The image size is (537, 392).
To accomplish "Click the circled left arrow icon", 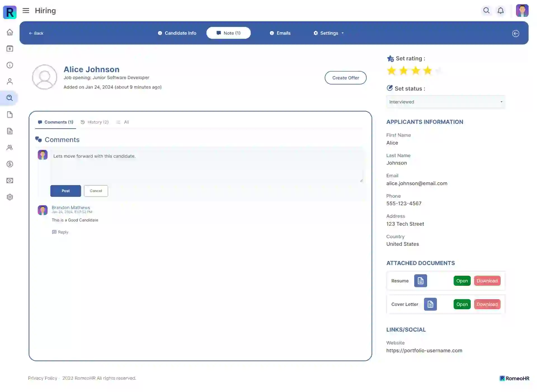I will click(x=515, y=34).
